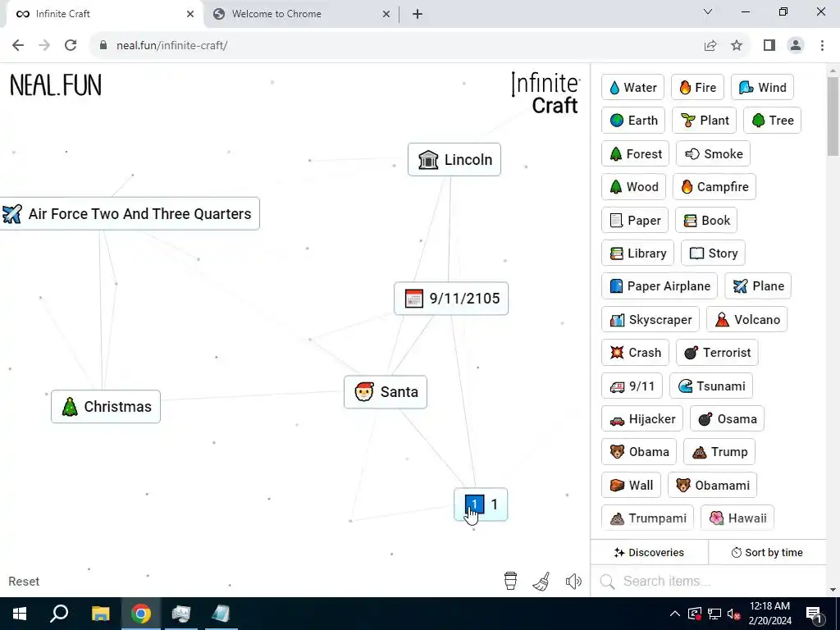Screen dimensions: 840x630
Task: Click the address bar URL
Action: [x=172, y=46]
